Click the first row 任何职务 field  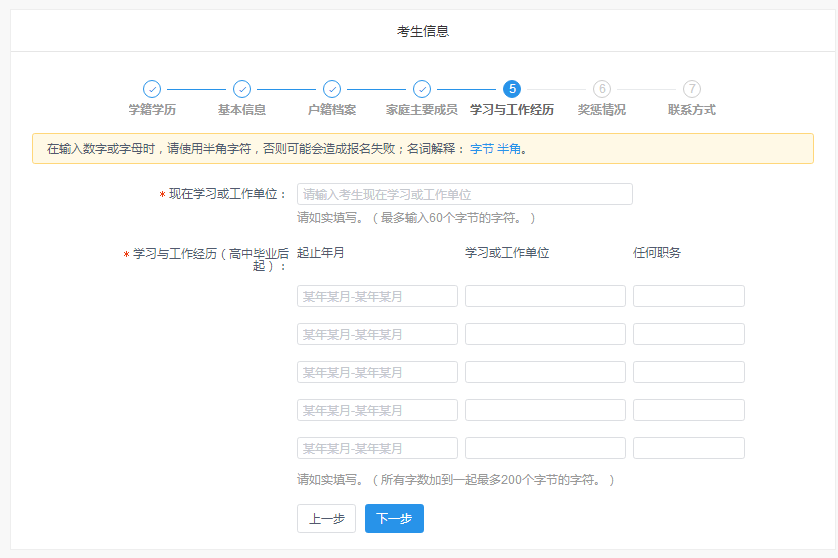(x=688, y=296)
